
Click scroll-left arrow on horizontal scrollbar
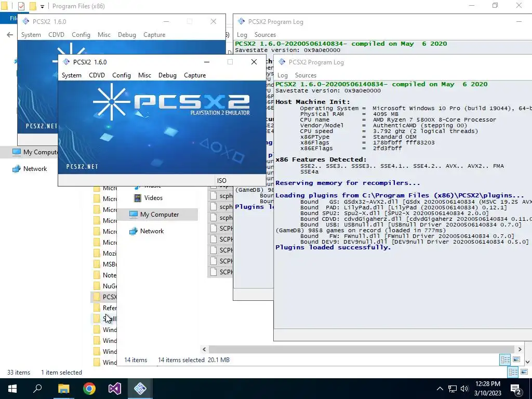[x=204, y=349]
